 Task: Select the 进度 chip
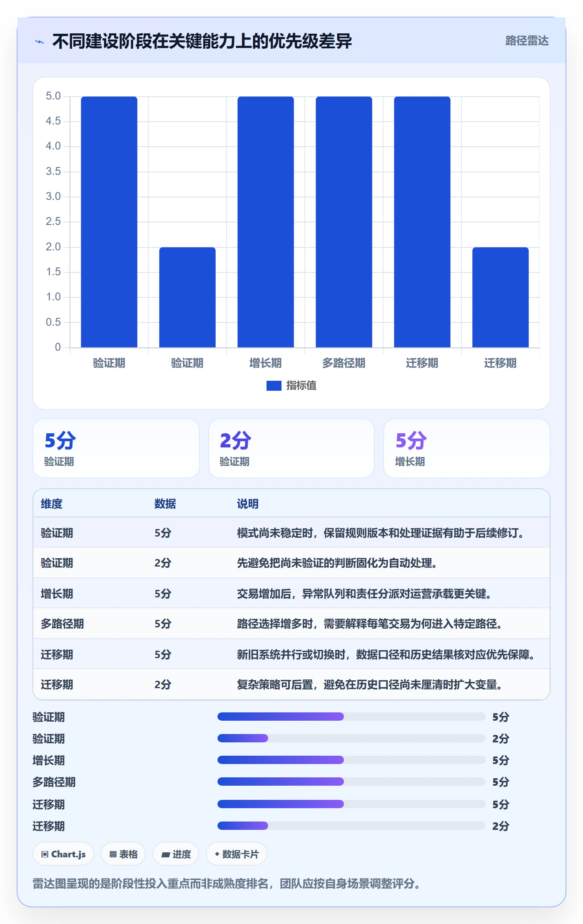tap(176, 854)
